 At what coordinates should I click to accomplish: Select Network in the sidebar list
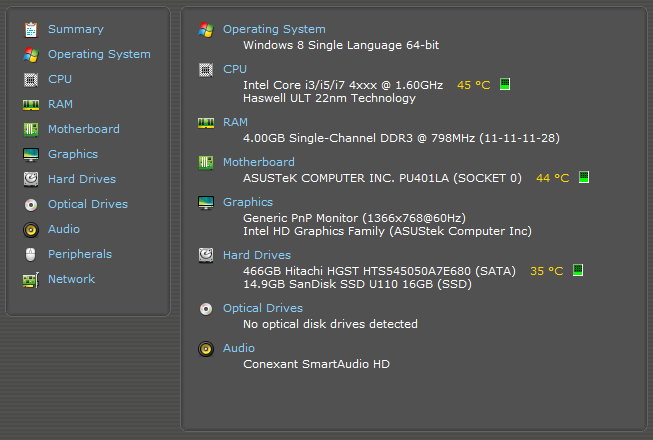(72, 279)
